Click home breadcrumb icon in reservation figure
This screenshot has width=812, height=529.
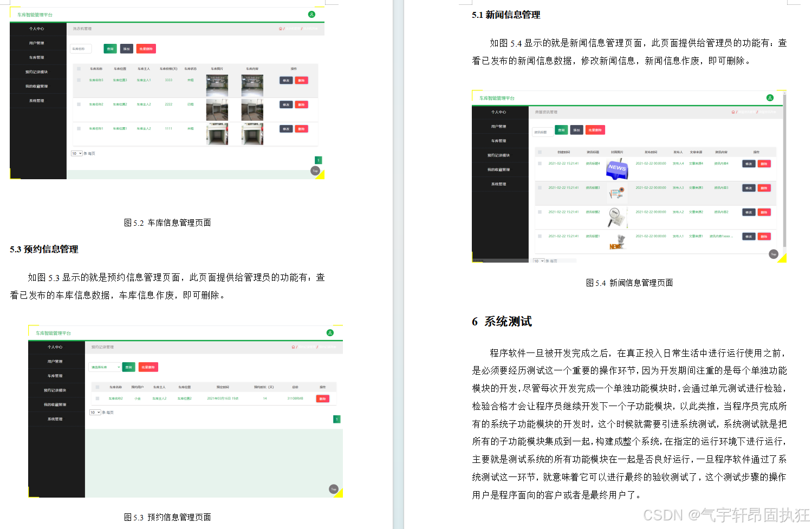293,347
